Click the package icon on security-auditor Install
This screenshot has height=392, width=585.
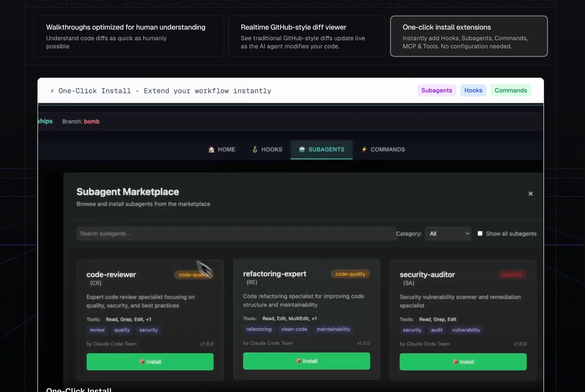click(455, 362)
